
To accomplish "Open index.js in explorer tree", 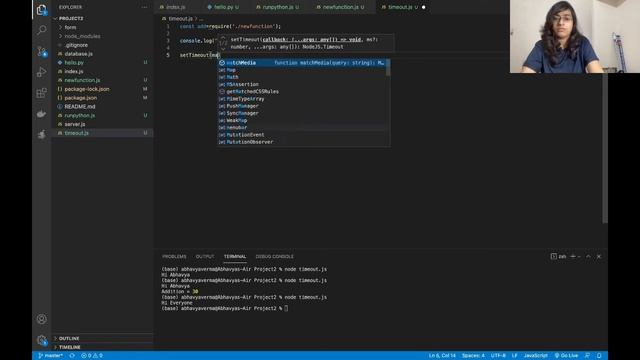I will [102, 71].
